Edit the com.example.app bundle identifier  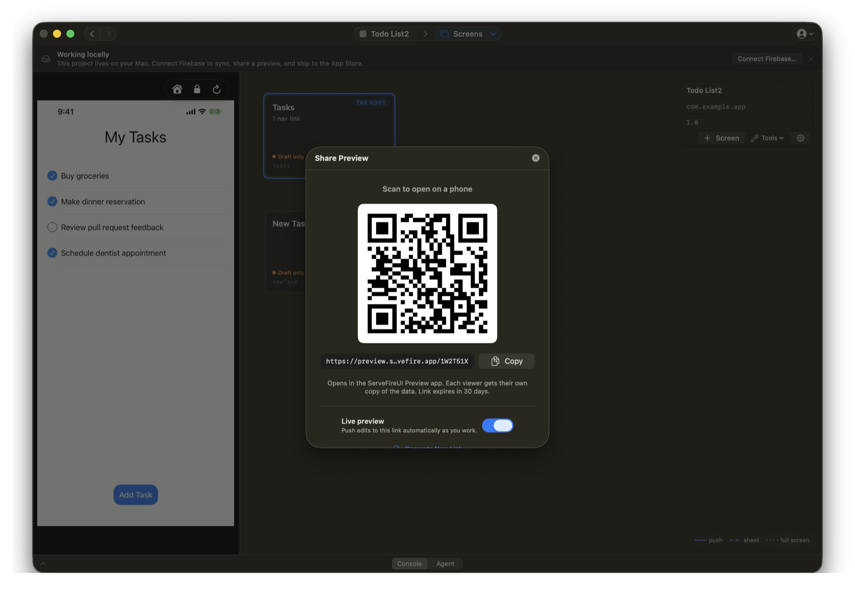click(x=746, y=107)
